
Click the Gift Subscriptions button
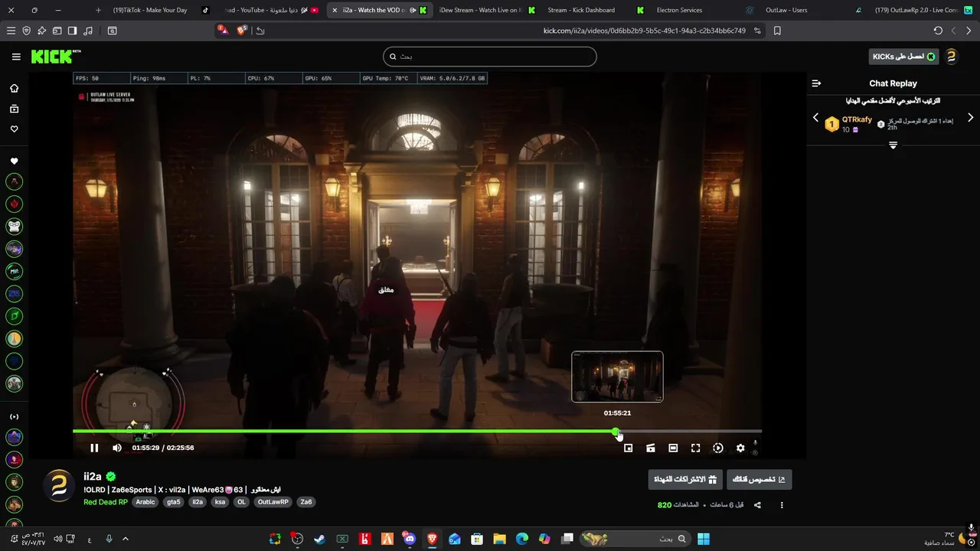tap(685, 480)
